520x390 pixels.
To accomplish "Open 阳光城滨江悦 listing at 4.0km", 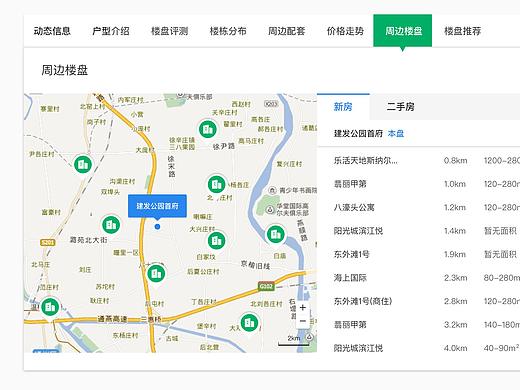I will click(x=358, y=348).
